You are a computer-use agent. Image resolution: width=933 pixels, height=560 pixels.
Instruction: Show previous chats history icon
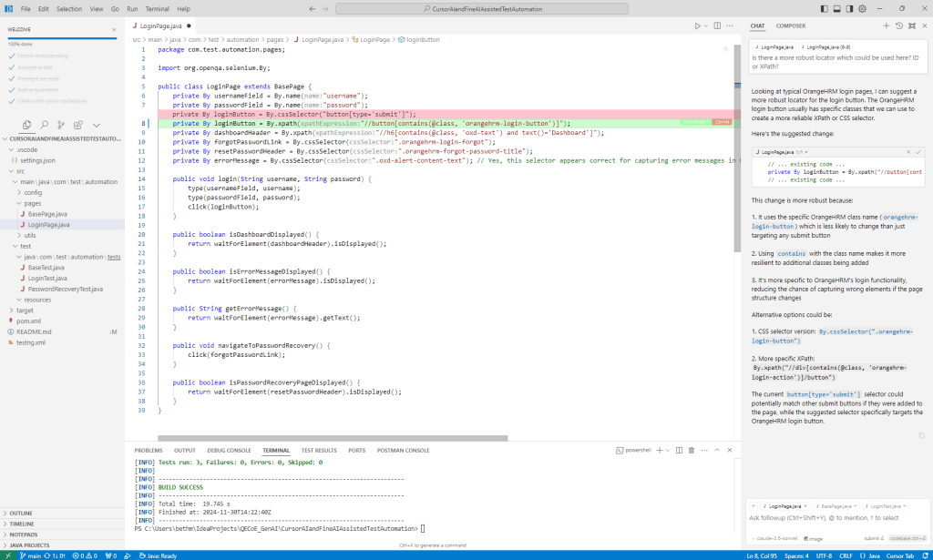(898, 25)
